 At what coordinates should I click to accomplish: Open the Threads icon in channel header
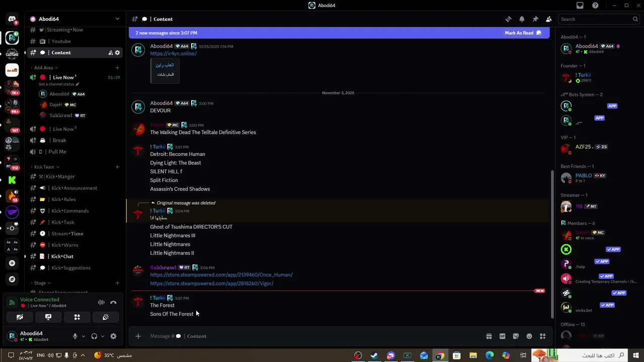(x=508, y=19)
